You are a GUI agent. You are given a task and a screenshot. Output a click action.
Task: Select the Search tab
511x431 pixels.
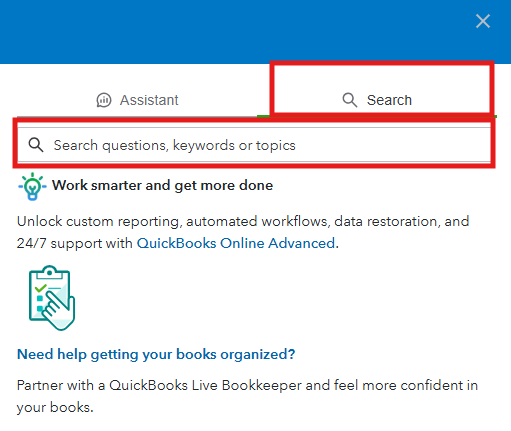(x=377, y=100)
